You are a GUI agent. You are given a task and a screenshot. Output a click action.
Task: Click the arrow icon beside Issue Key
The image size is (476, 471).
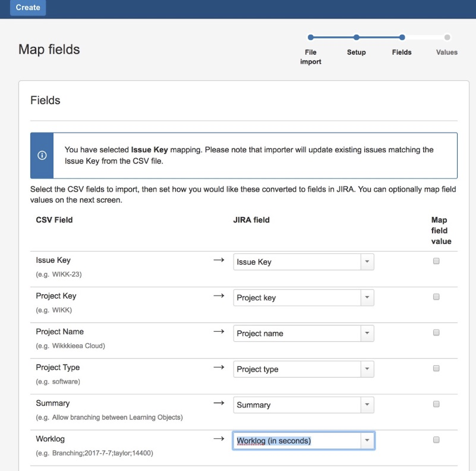pos(219,260)
